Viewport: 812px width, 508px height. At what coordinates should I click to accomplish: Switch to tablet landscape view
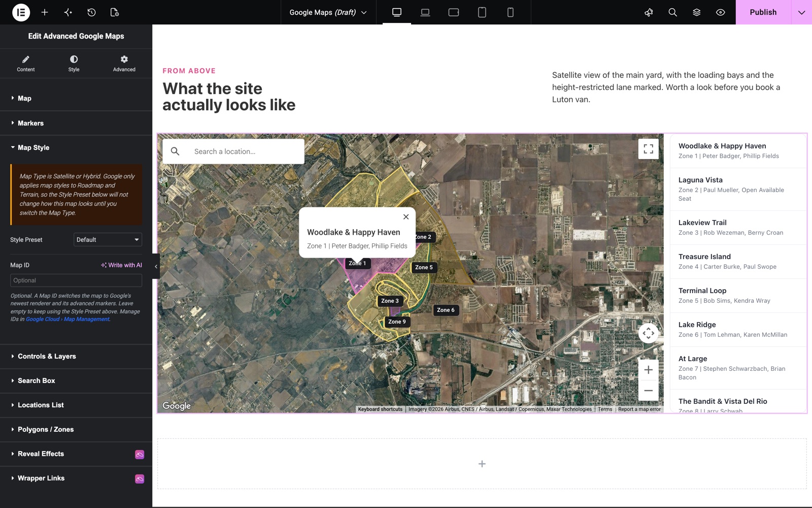pos(454,12)
